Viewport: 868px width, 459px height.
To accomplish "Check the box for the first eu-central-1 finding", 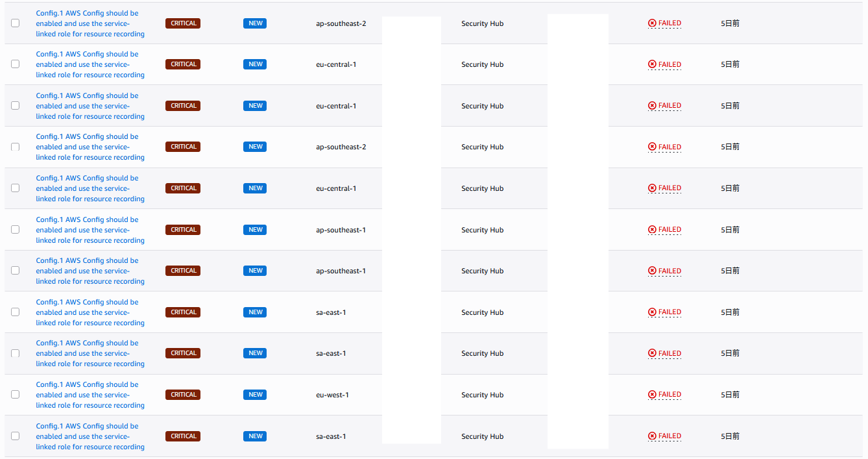I will [16, 64].
